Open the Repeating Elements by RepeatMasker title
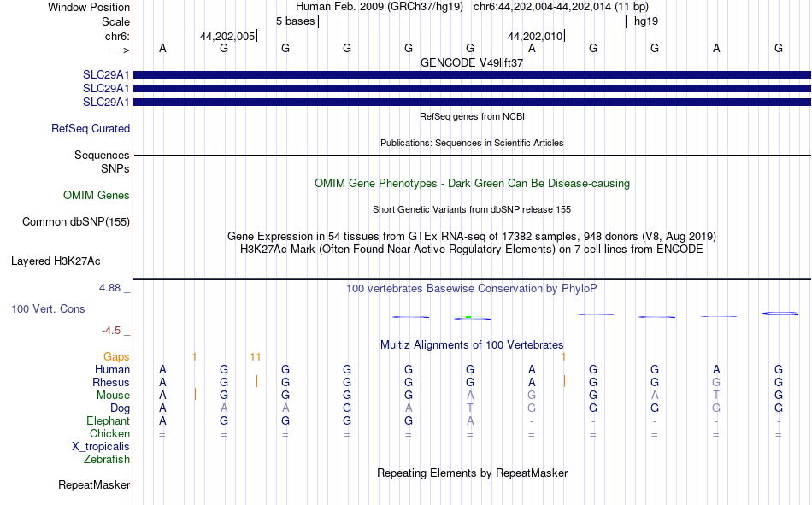The height and width of the screenshot is (505, 812). (x=473, y=473)
